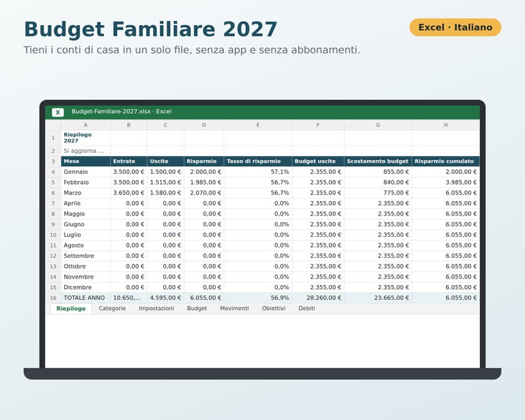The image size is (525, 420).
Task: Click the Budget-Familiare-2027.xlsx window title
Action: point(122,112)
